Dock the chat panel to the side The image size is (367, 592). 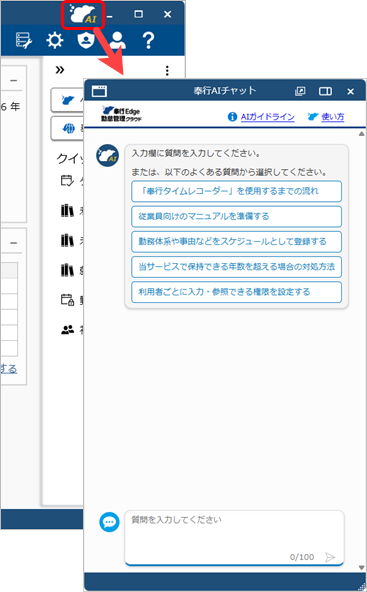[x=325, y=91]
